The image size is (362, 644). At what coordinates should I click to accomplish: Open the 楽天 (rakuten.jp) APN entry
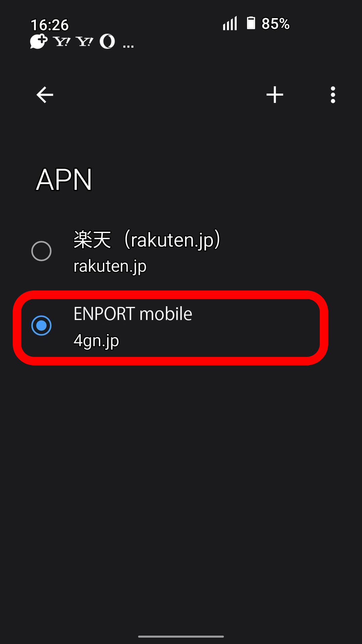[181, 252]
